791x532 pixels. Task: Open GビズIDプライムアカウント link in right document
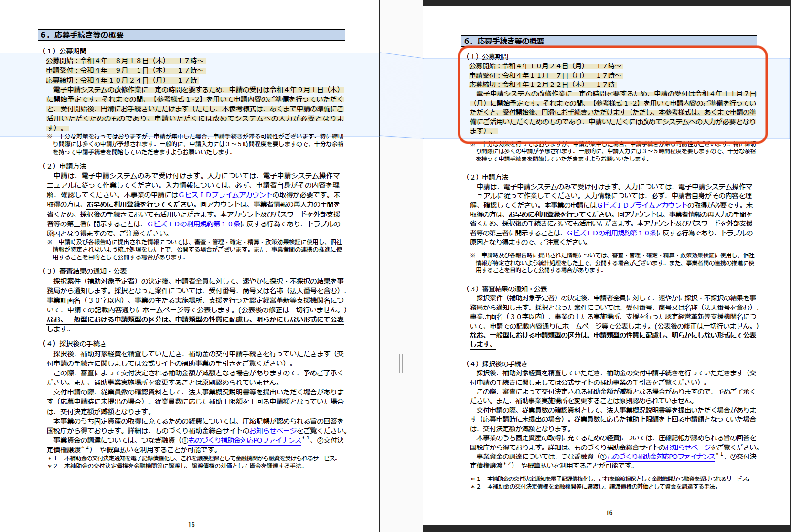[642, 205]
